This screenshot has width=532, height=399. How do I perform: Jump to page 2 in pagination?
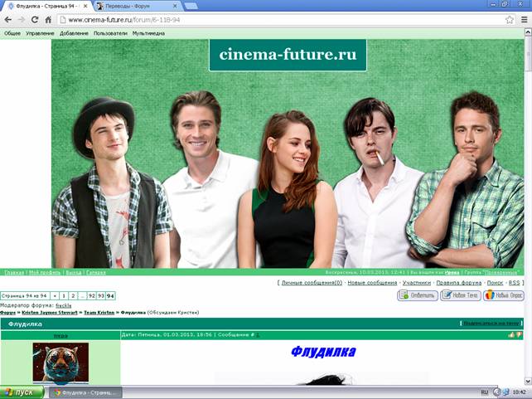73,296
